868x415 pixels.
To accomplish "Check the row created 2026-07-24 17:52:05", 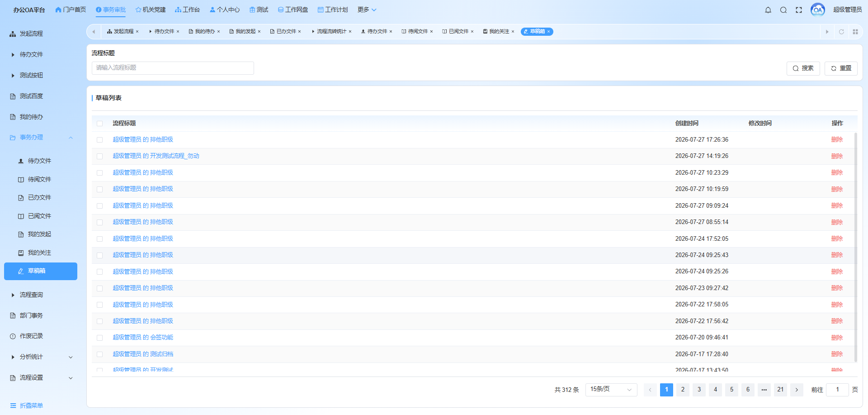I will click(99, 239).
